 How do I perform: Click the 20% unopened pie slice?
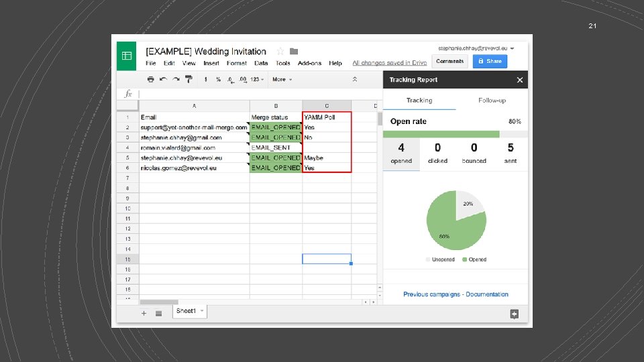468,203
